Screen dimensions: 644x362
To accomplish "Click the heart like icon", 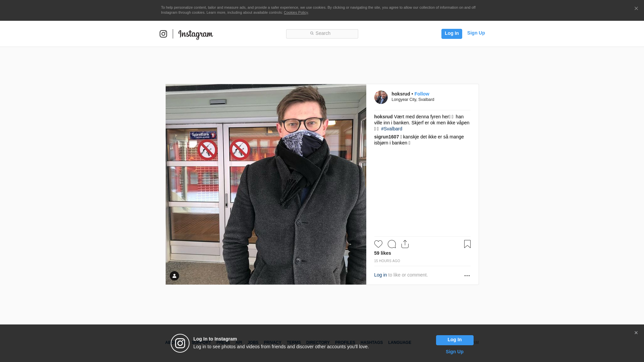I will point(378,244).
